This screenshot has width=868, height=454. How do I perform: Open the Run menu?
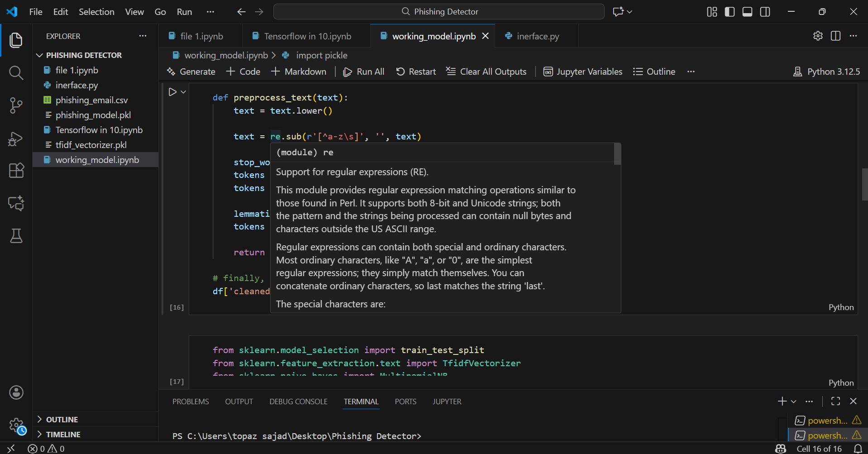coord(184,11)
